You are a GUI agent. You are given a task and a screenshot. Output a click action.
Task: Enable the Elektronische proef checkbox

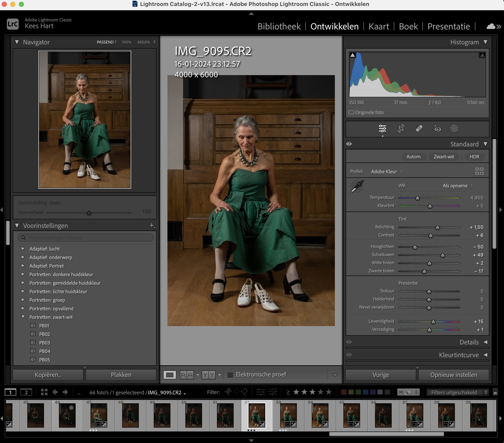(x=230, y=375)
